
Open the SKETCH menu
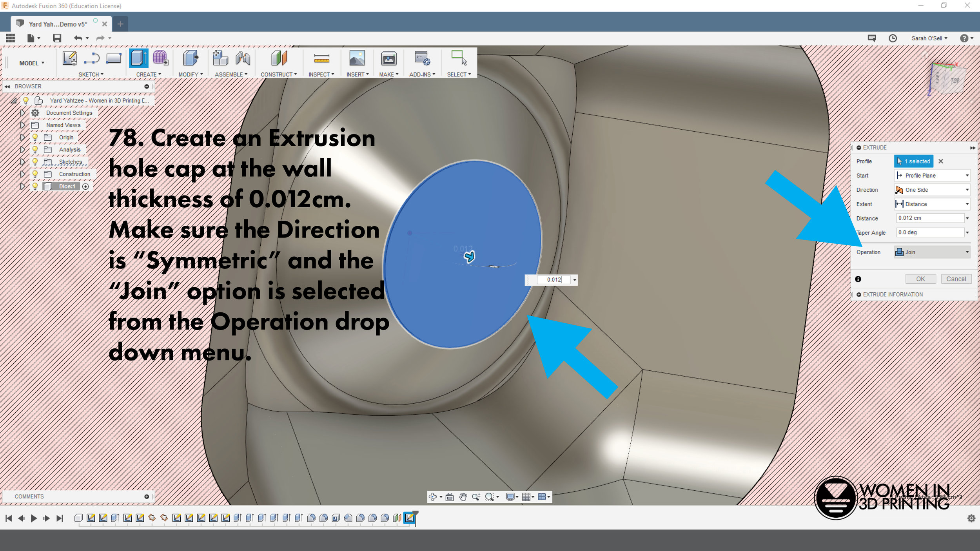click(91, 74)
